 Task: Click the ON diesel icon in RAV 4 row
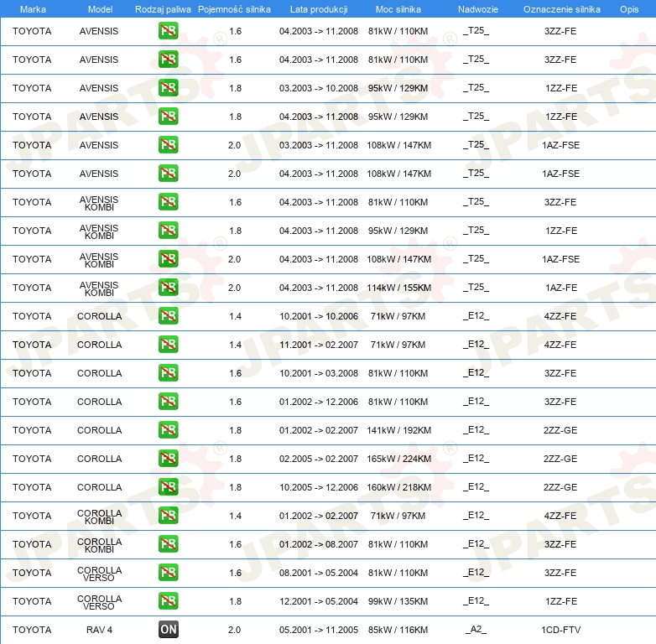point(168,630)
